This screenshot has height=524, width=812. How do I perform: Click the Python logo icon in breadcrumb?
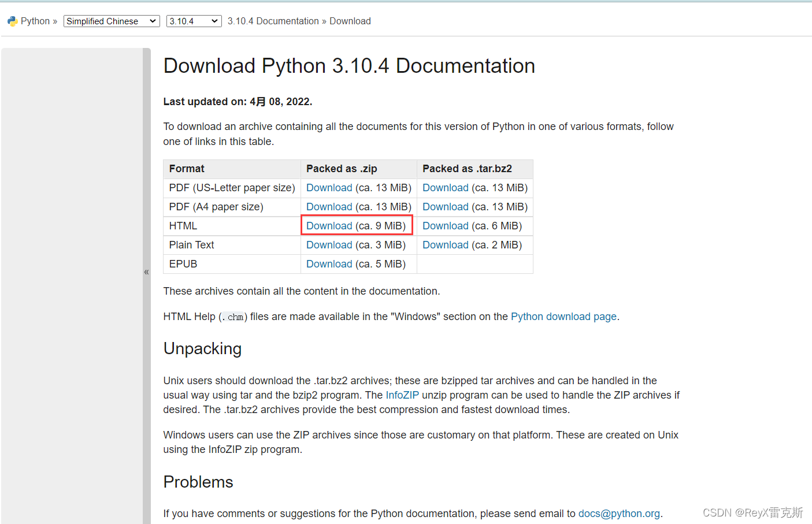tap(12, 21)
